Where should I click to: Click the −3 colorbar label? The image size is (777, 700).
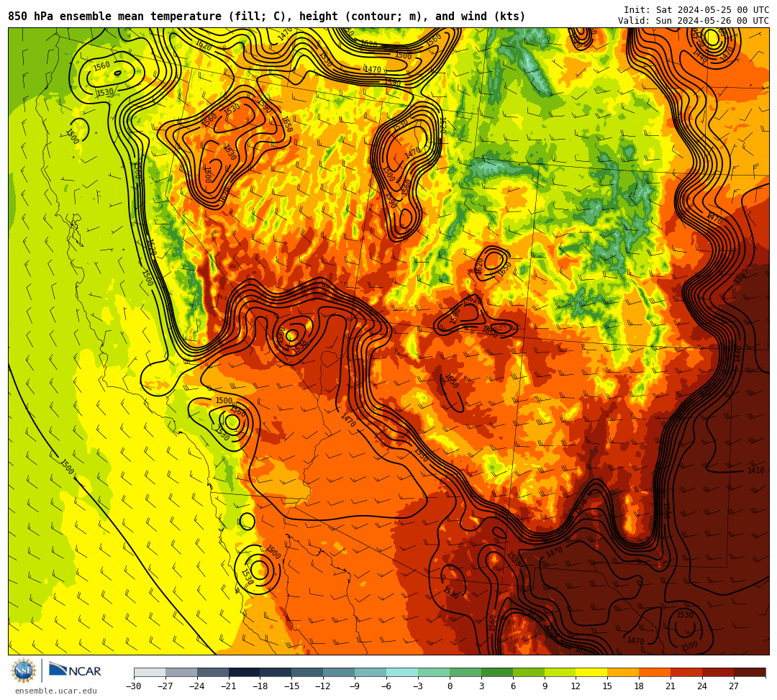coord(418,686)
